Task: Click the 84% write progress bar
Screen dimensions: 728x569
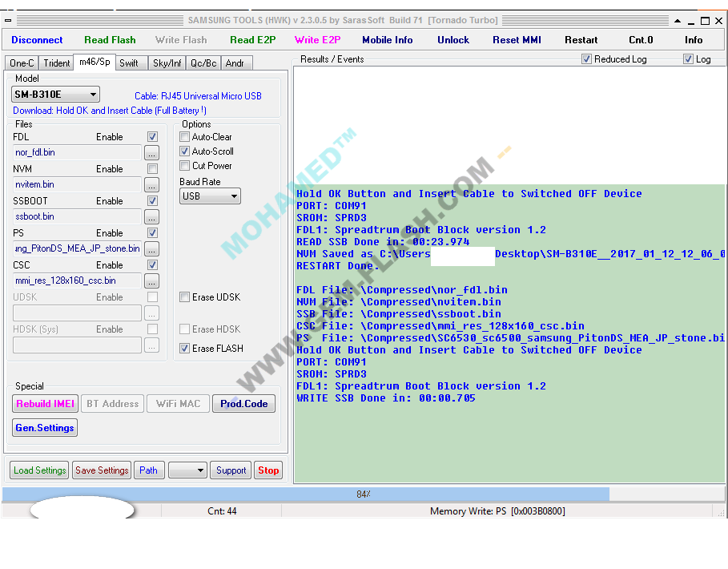Action: (364, 494)
